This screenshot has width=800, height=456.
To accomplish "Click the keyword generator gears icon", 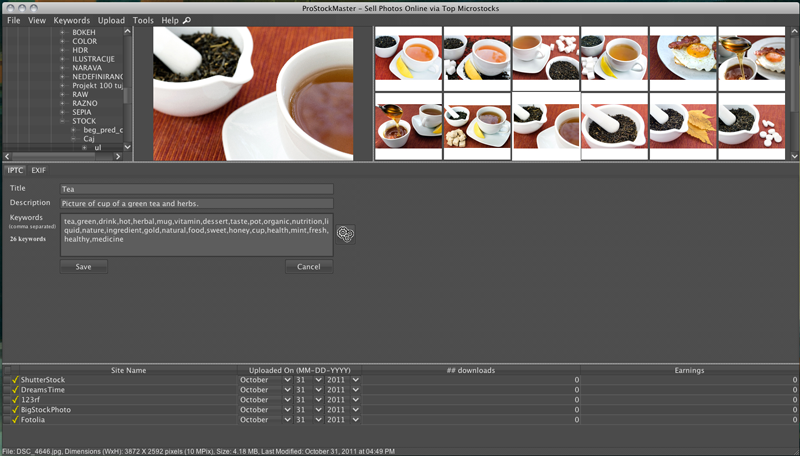I will [345, 233].
